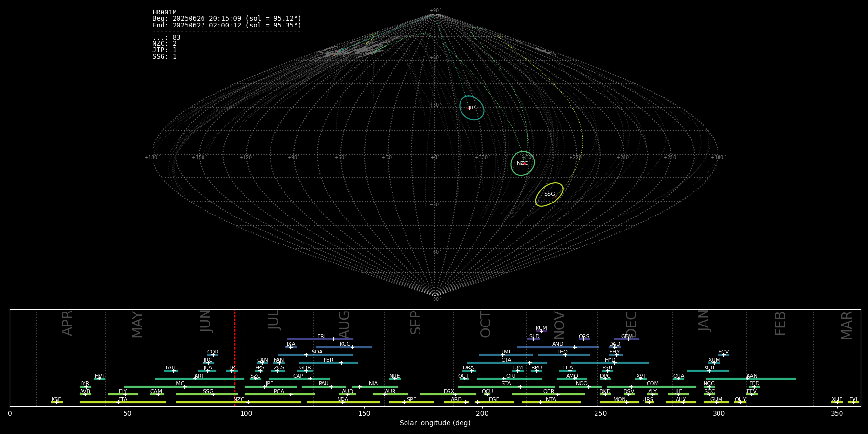Click the ETA shower label in timeline
This screenshot has width=868, height=434.
pyautogui.click(x=123, y=400)
